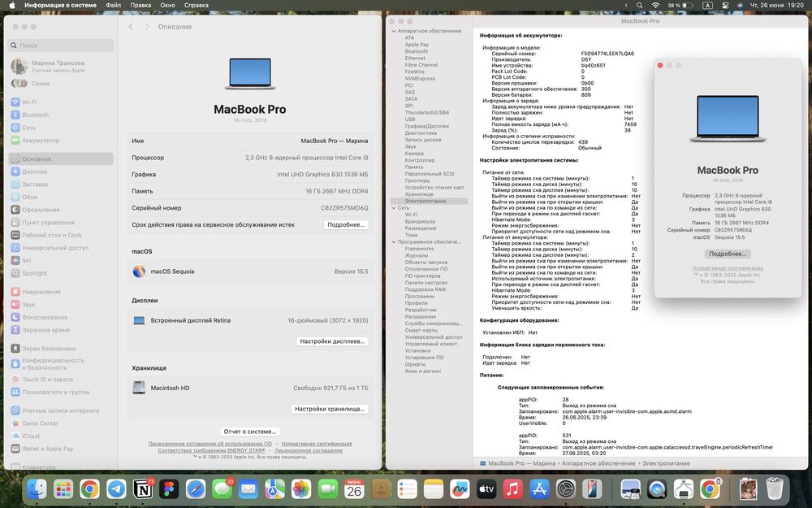Select Язык и регион in tree
812x508 pixels.
click(x=422, y=371)
